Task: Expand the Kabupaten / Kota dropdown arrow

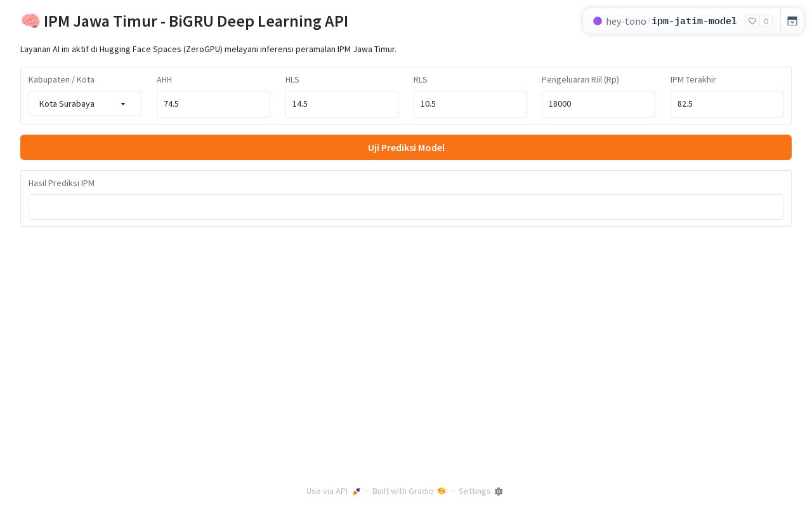Action: click(123, 104)
